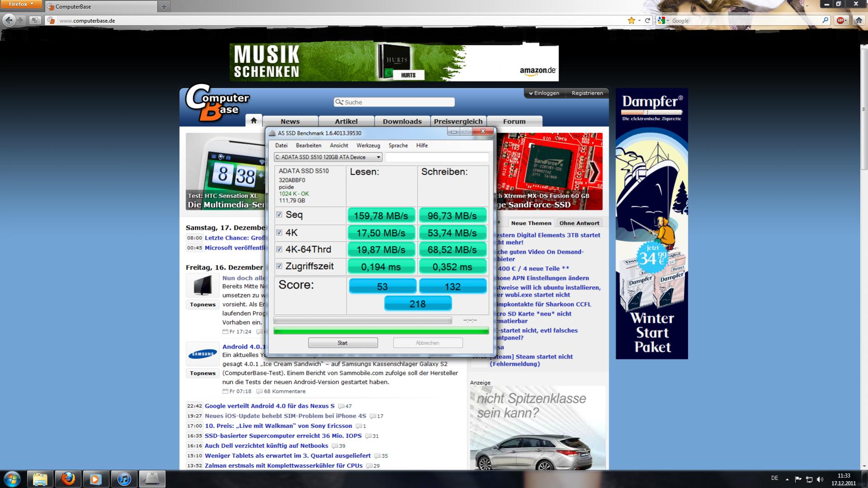This screenshot has width=868, height=488.
Task: Uncheck the Seq benchmark checkbox
Action: point(279,214)
